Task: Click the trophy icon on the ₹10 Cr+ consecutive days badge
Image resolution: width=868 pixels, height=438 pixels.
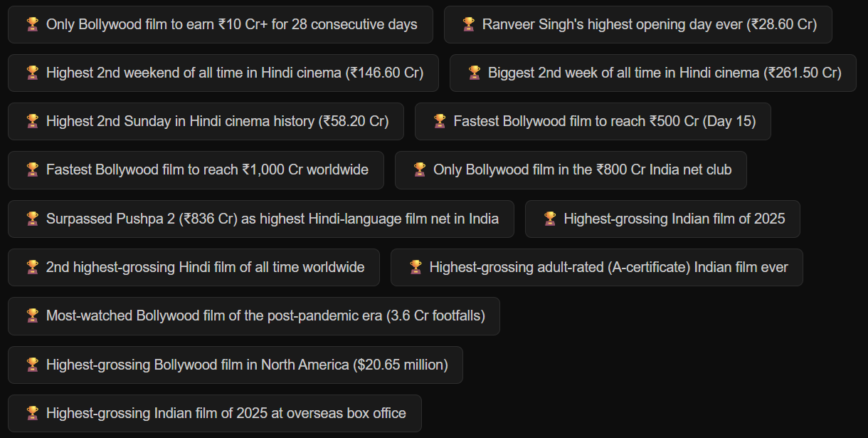Action: pos(32,24)
